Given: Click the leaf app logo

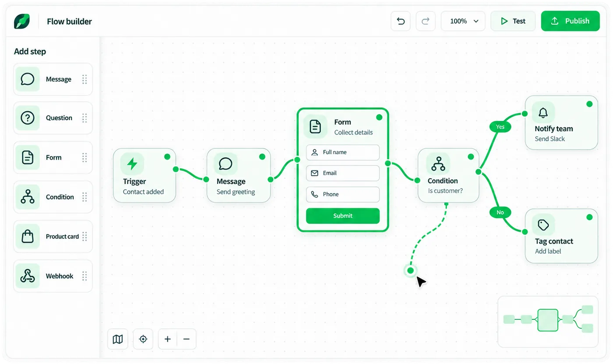Looking at the screenshot, I should (22, 21).
